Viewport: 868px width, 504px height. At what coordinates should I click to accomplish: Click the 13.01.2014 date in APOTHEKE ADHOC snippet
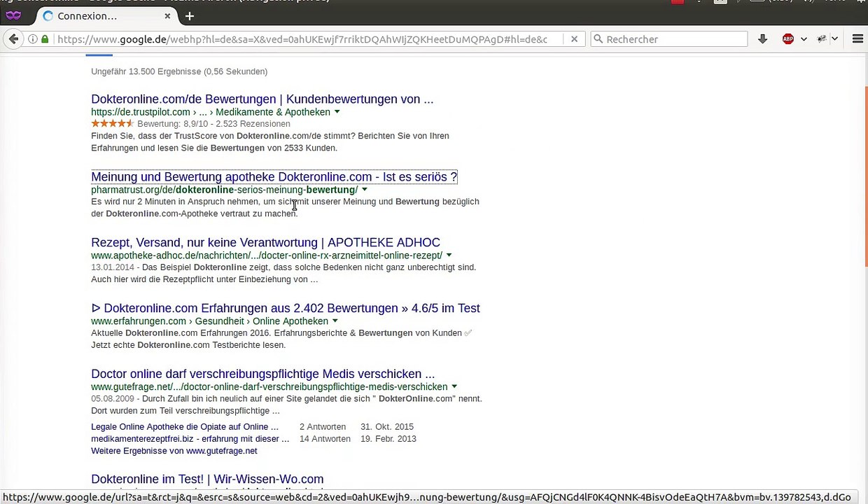[x=112, y=267]
